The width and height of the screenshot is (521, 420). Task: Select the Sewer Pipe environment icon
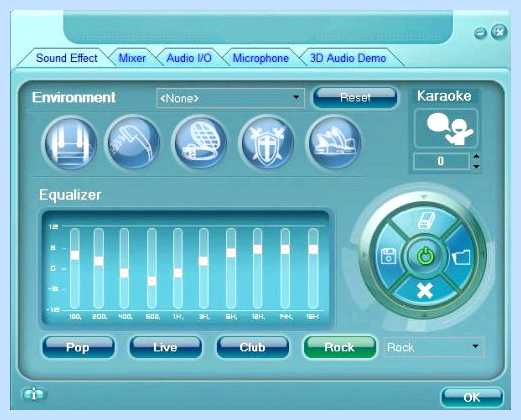[200, 143]
